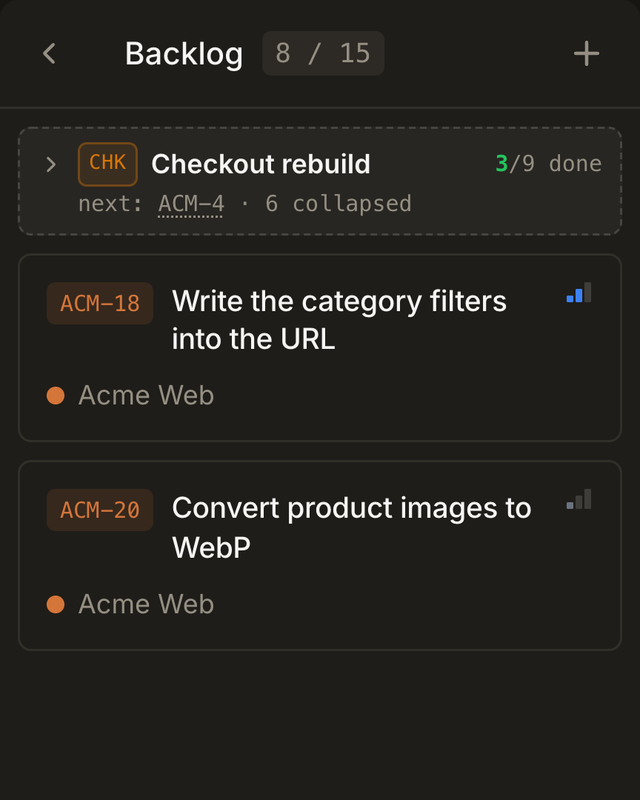
Task: Click the 8 / 15 counter badge
Action: pos(323,54)
